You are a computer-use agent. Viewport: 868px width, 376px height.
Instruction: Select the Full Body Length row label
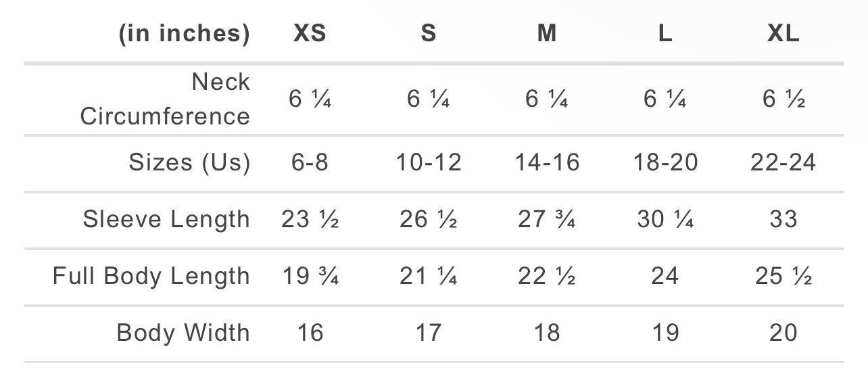pyautogui.click(x=151, y=277)
